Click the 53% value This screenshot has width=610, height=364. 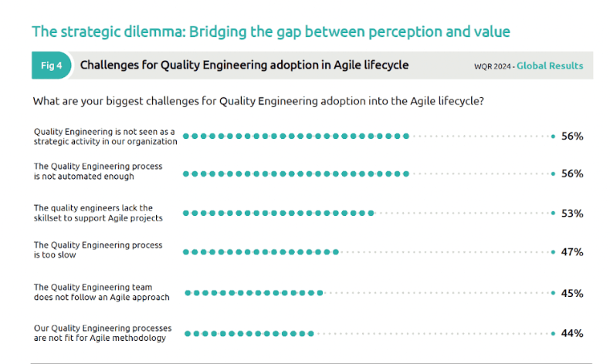tap(571, 213)
